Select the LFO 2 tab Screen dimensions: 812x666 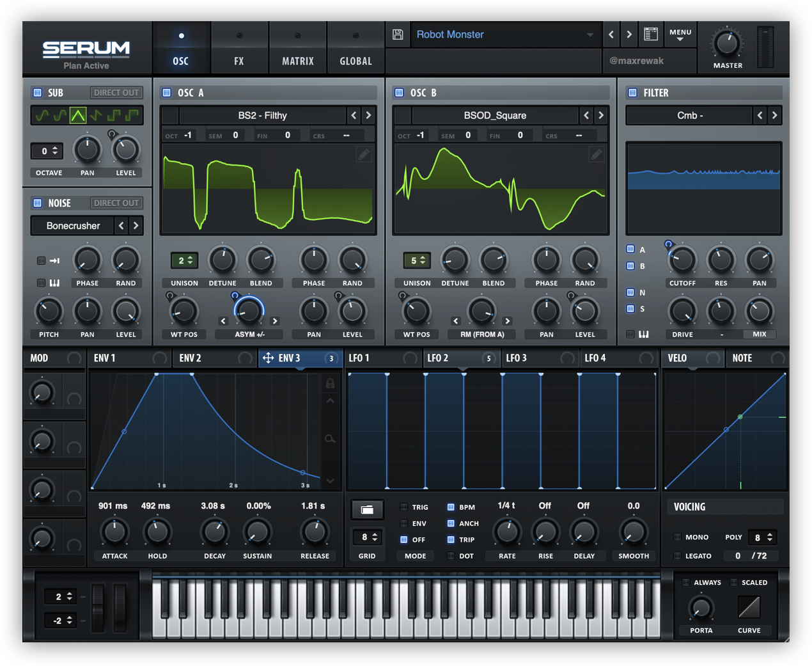(x=461, y=358)
